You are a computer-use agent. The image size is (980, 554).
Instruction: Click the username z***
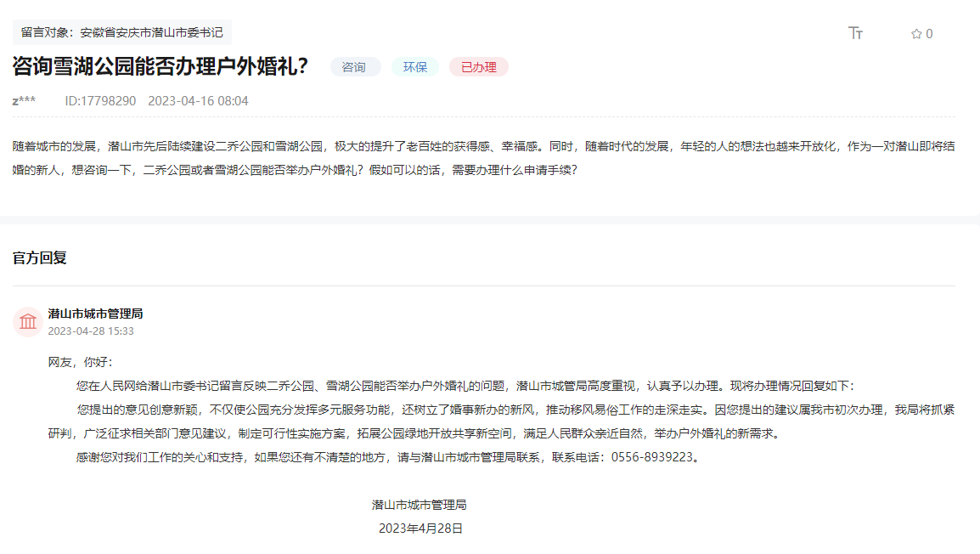pos(24,101)
